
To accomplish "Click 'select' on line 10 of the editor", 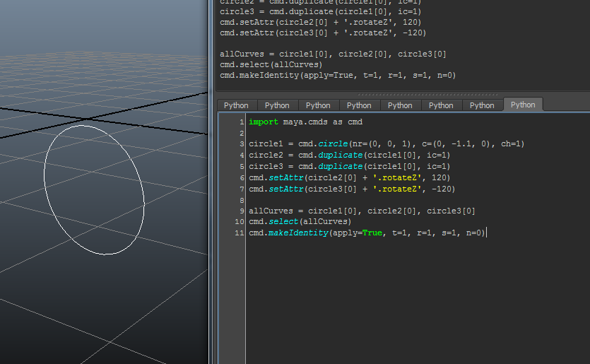I will (x=281, y=222).
